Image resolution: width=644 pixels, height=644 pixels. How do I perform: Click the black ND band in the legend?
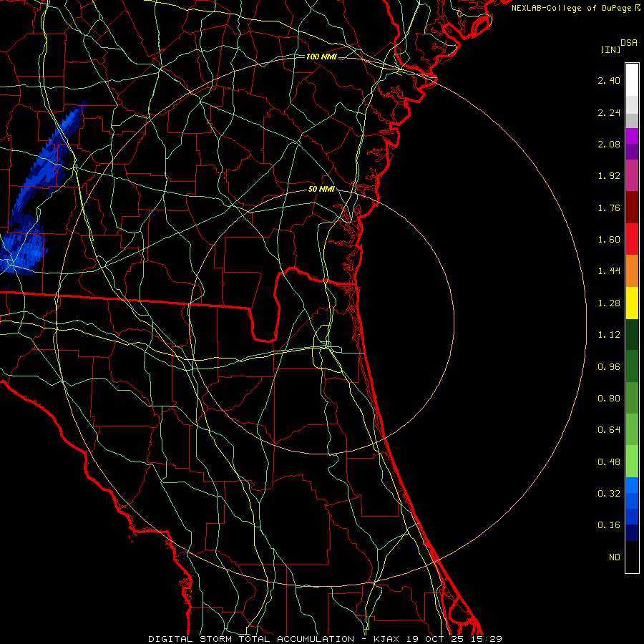632,557
